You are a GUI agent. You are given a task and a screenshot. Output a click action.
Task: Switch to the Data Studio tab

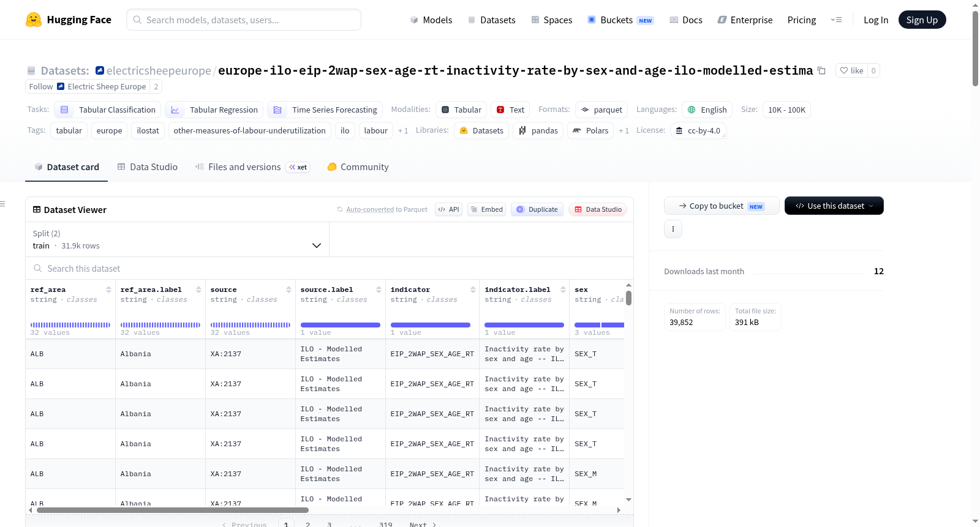pos(148,167)
